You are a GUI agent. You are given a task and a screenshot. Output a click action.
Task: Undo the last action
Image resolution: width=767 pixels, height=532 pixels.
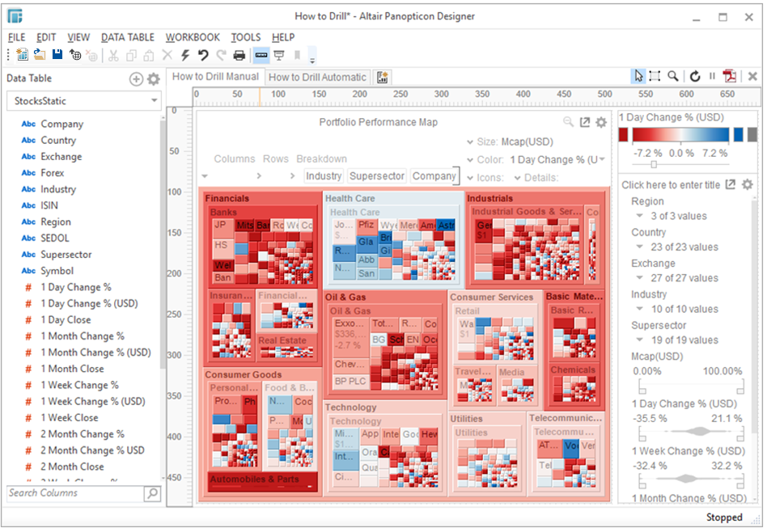203,54
